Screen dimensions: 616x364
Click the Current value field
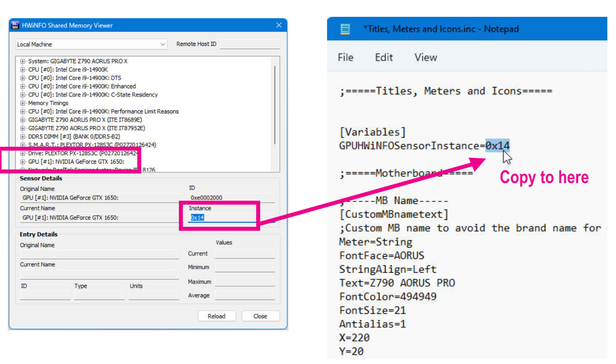pos(245,254)
